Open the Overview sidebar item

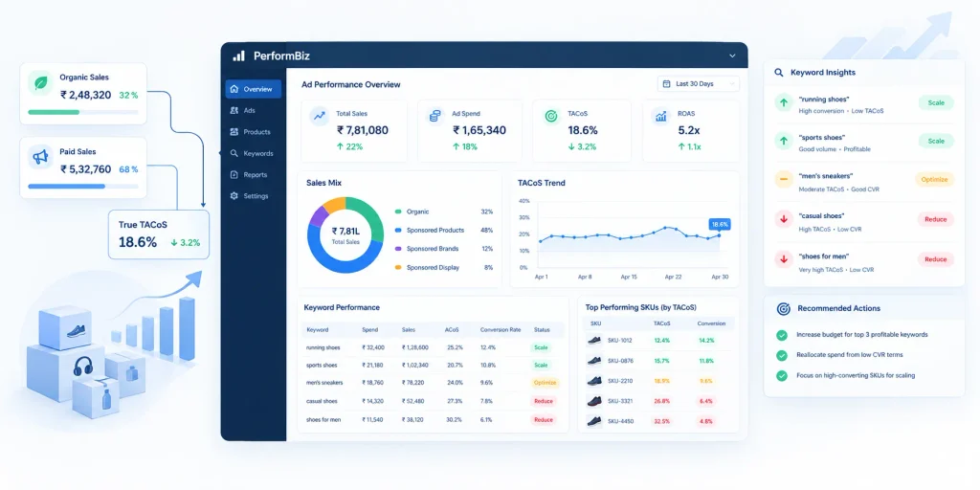point(253,89)
